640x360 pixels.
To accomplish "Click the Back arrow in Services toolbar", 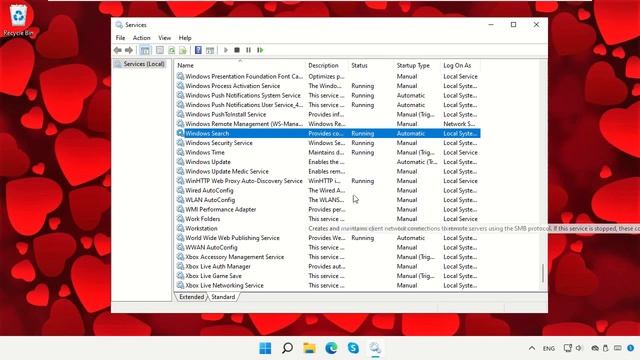I will click(x=118, y=50).
